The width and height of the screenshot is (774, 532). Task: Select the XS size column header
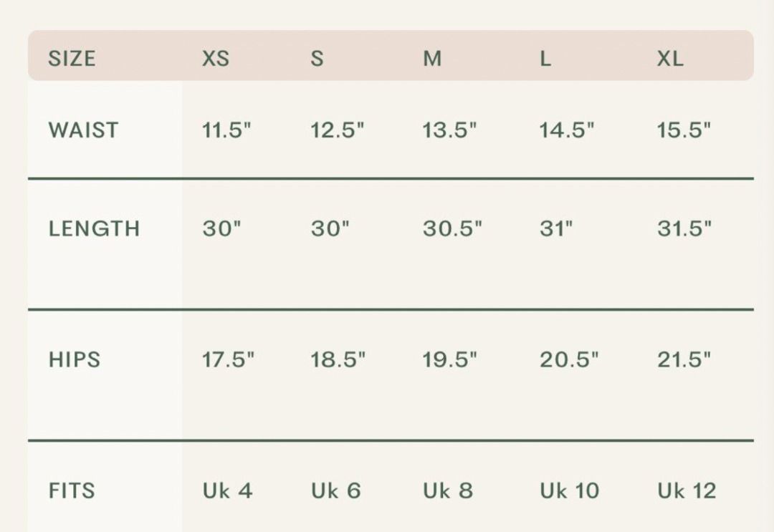pyautogui.click(x=216, y=58)
